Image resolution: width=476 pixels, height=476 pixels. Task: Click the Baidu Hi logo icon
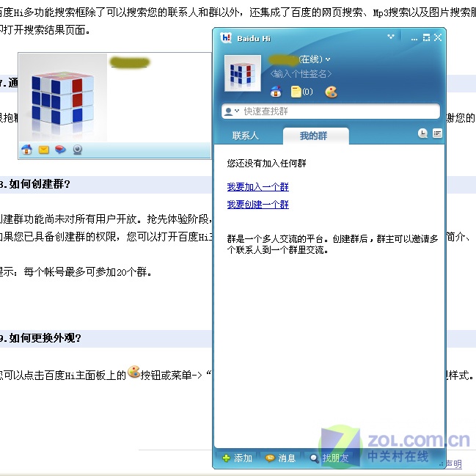point(226,38)
